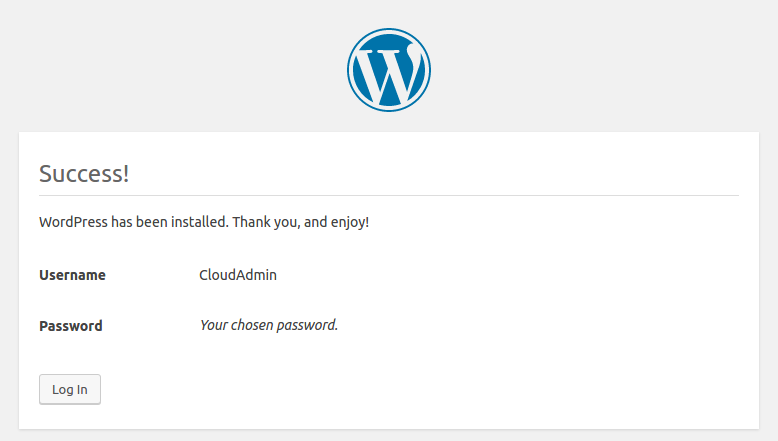Screen dimensions: 778x441
Task: Click 'Thank you' in the install message
Action: coord(265,221)
